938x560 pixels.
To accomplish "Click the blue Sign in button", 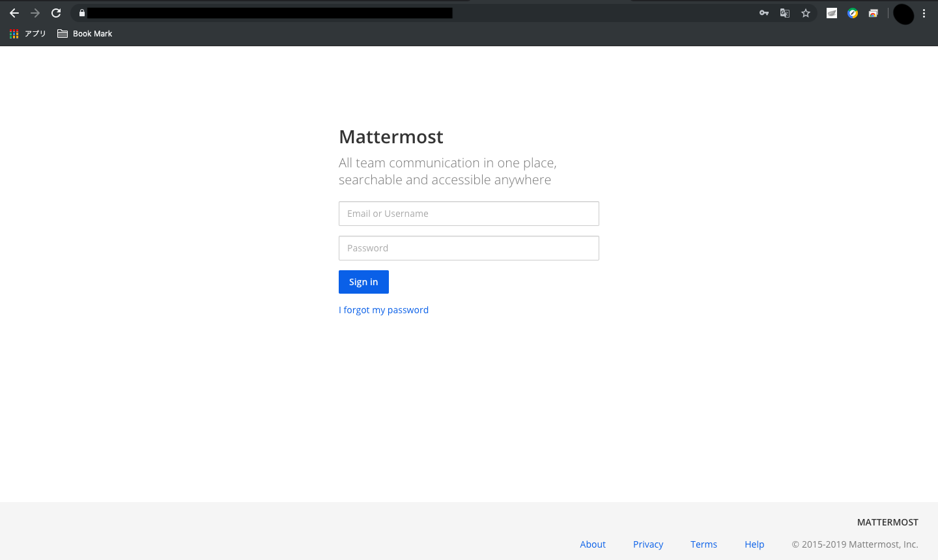I will (363, 282).
